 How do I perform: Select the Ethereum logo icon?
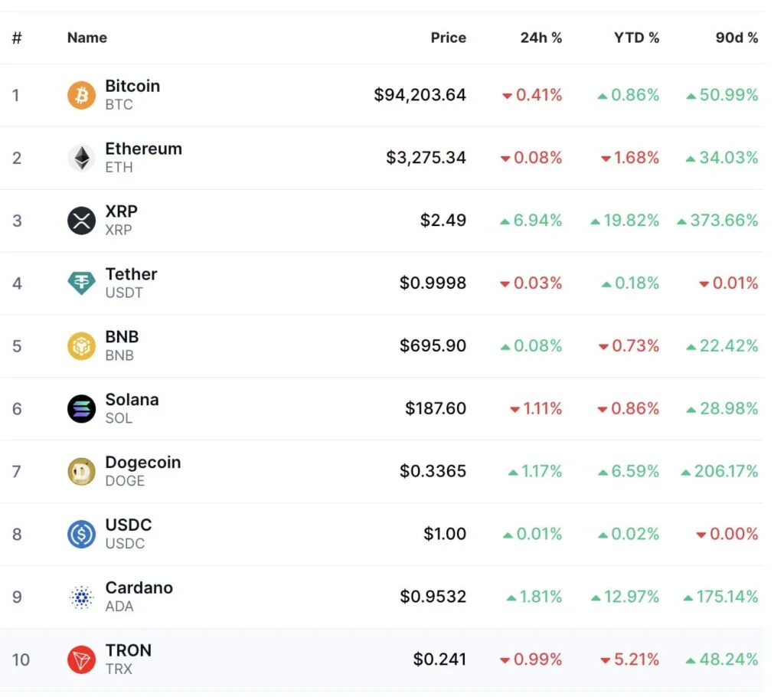click(80, 157)
